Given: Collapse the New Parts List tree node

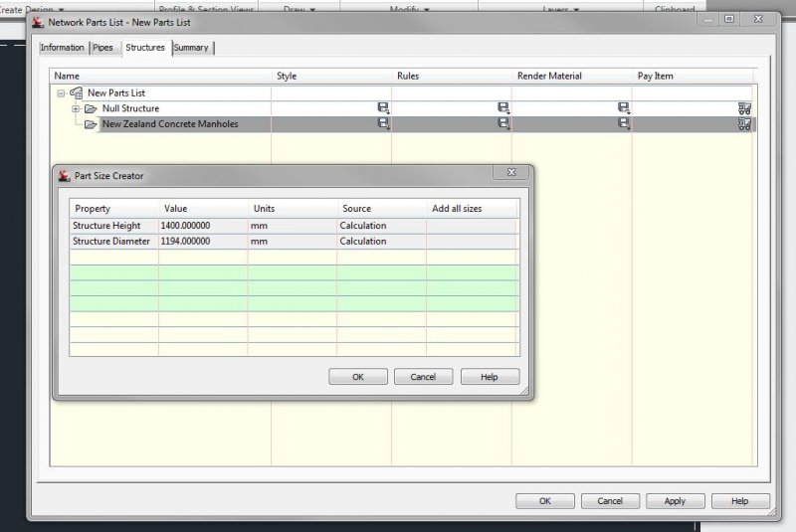Looking at the screenshot, I should click(x=62, y=92).
